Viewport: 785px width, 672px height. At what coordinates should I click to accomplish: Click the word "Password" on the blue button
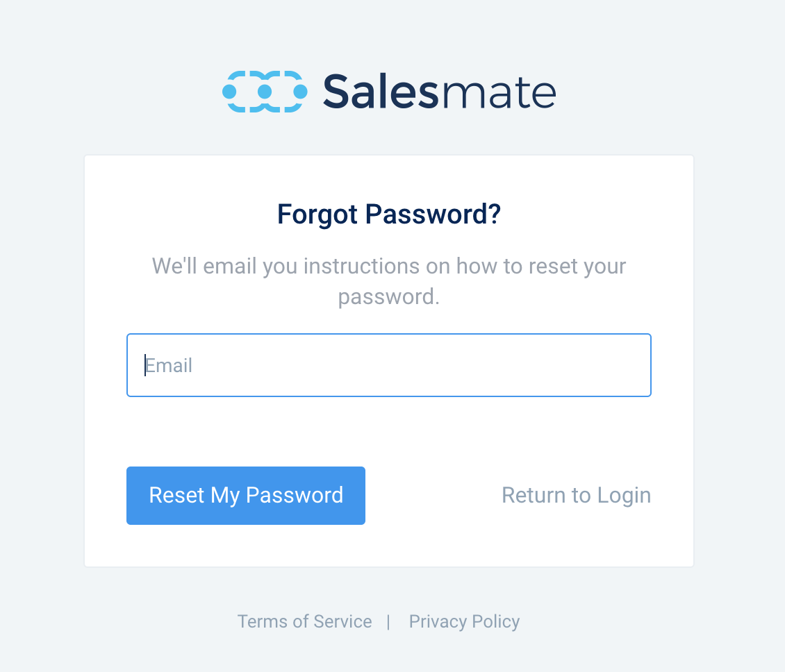point(295,496)
